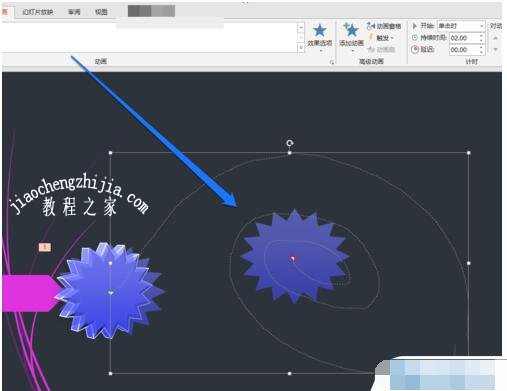Click the right-middle handle of the motion path
507x391 pixels.
pos(469,263)
